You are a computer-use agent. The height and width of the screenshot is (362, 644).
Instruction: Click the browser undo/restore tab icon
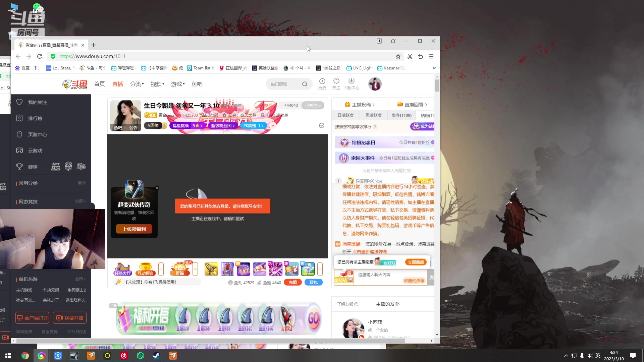click(421, 56)
